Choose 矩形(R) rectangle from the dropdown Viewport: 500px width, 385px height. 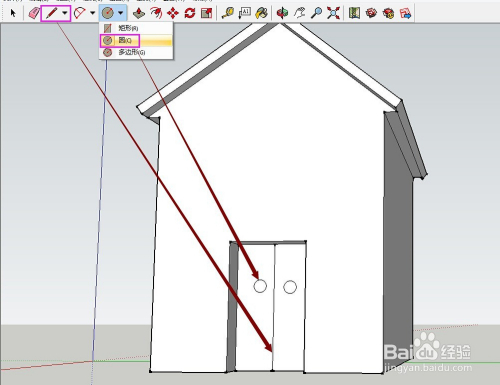136,28
